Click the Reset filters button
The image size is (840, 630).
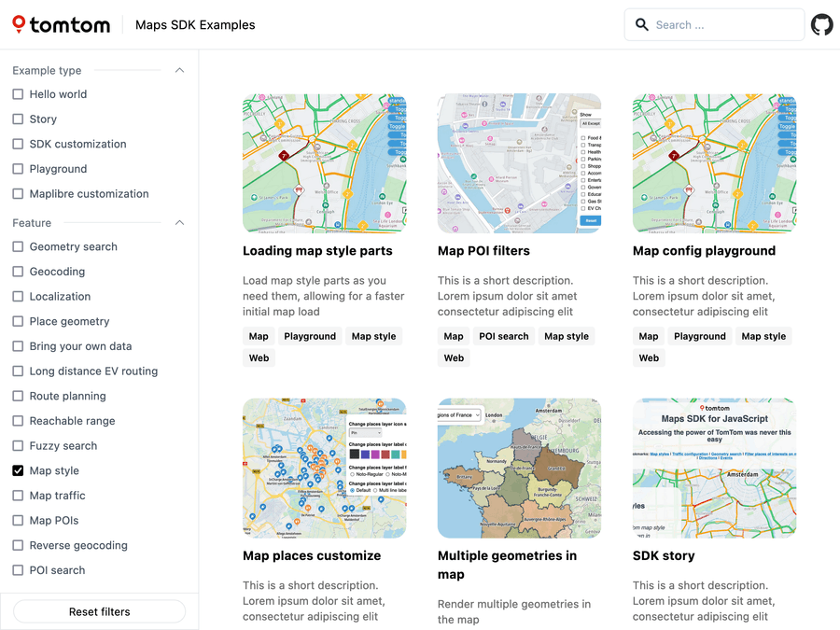coord(100,611)
